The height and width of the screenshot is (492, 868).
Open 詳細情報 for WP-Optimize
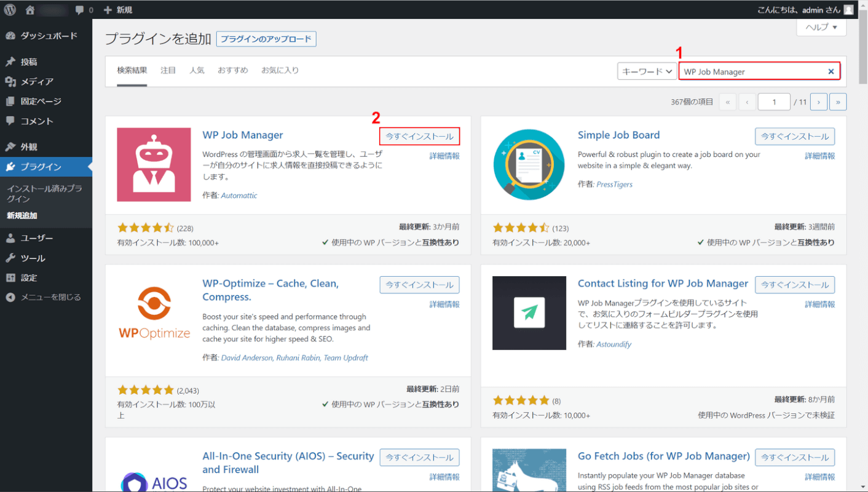[444, 304]
